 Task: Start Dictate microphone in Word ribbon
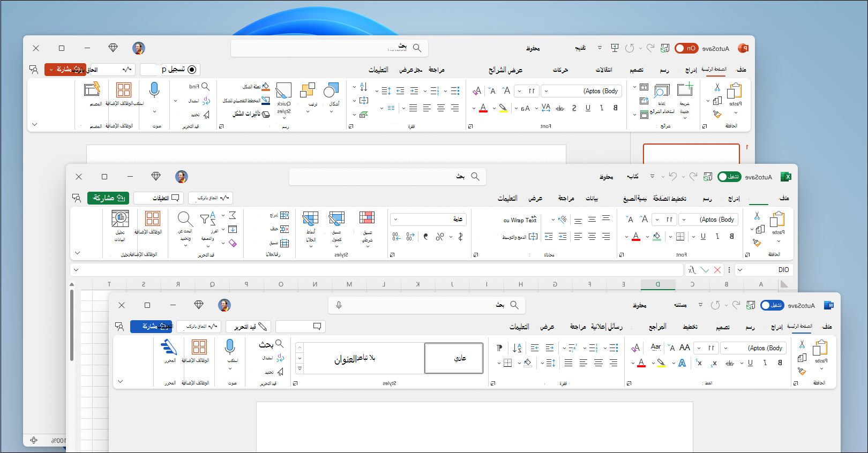[x=230, y=347]
